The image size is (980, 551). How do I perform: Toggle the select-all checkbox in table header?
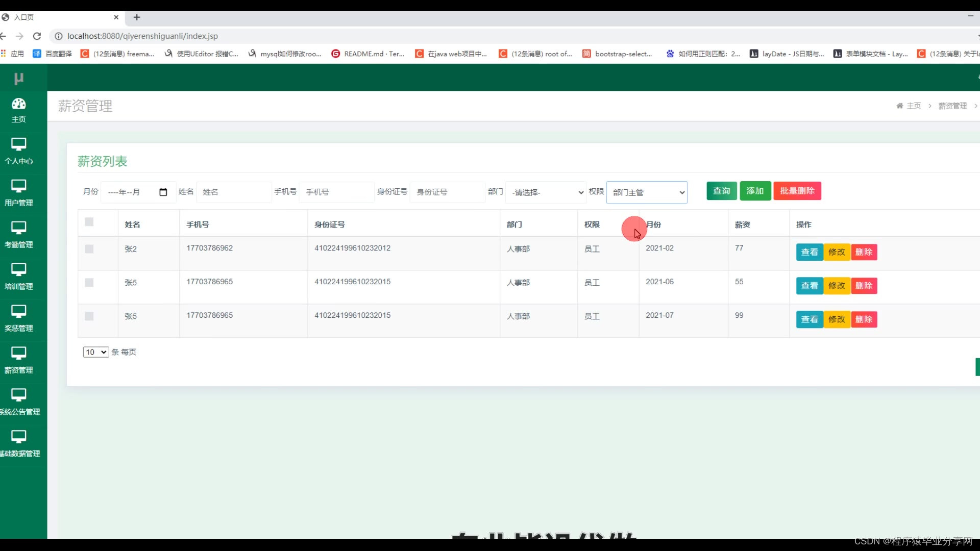tap(89, 222)
